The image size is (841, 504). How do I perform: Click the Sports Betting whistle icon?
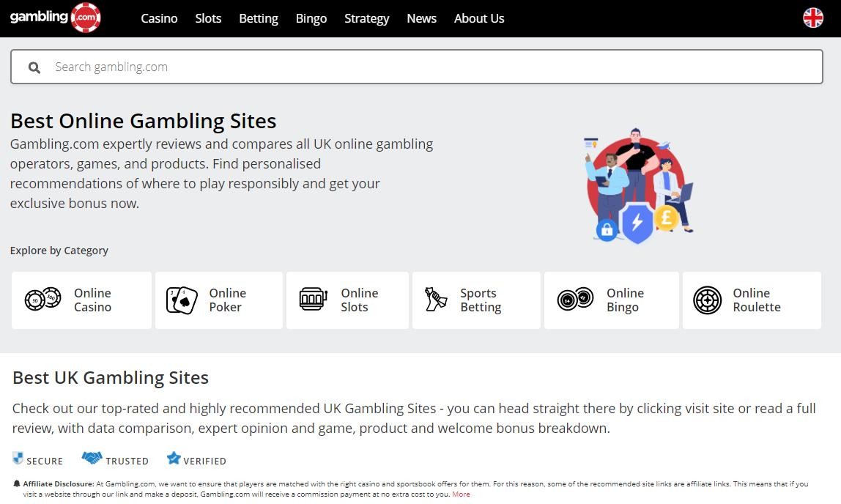click(436, 299)
